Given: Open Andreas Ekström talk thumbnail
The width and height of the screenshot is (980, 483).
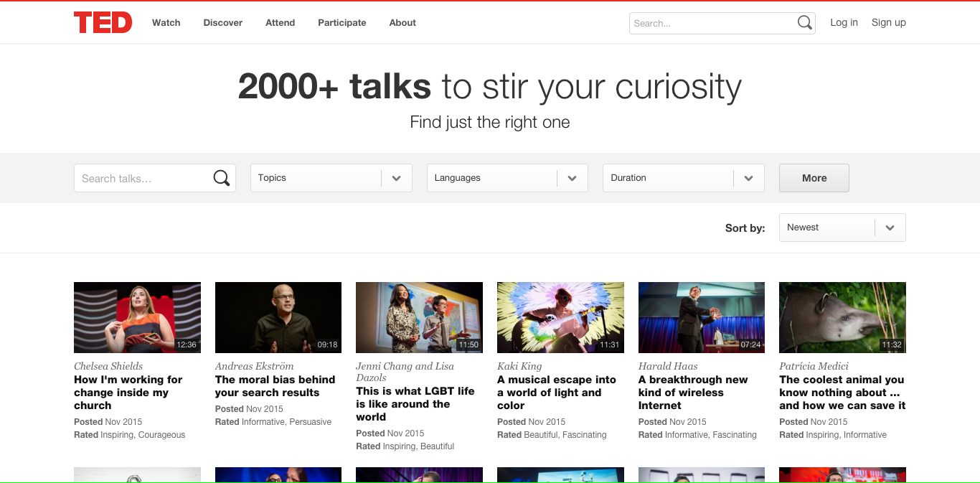Looking at the screenshot, I should coord(278,317).
